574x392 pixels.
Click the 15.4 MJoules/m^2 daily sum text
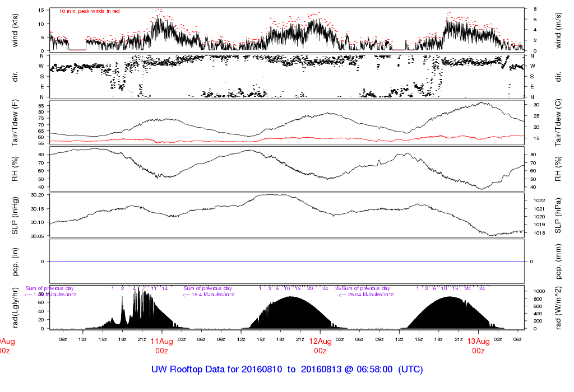(x=209, y=295)
